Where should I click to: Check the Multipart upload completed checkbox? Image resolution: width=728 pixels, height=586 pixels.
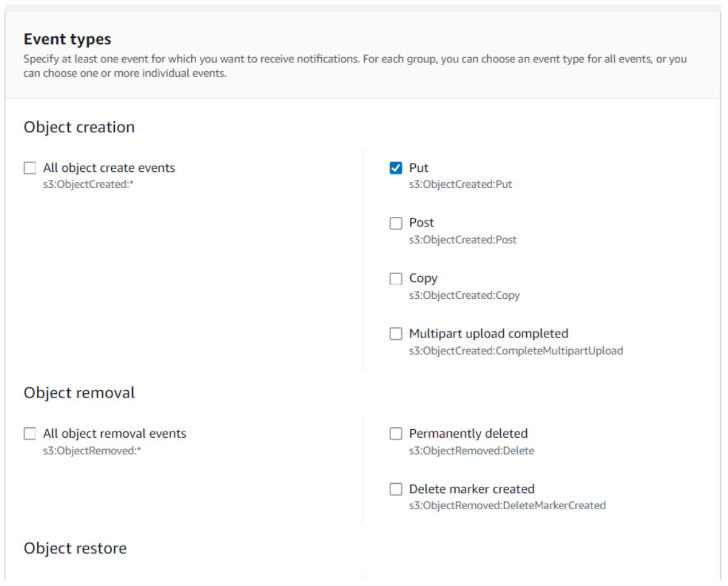click(396, 334)
